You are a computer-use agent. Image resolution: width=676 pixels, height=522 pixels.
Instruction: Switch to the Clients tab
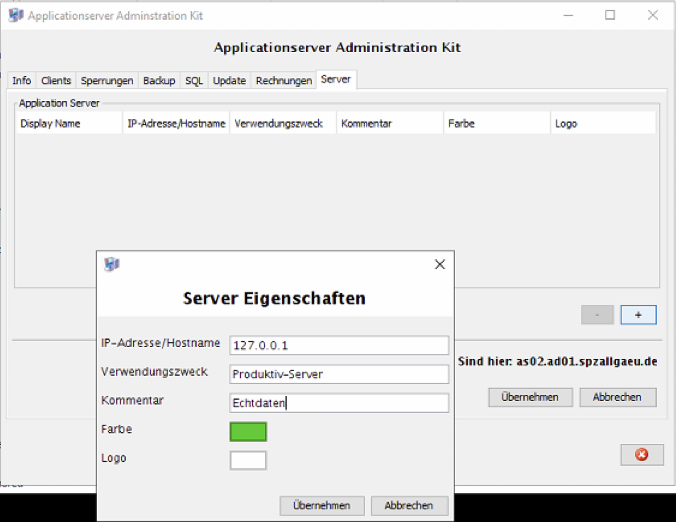pyautogui.click(x=56, y=81)
